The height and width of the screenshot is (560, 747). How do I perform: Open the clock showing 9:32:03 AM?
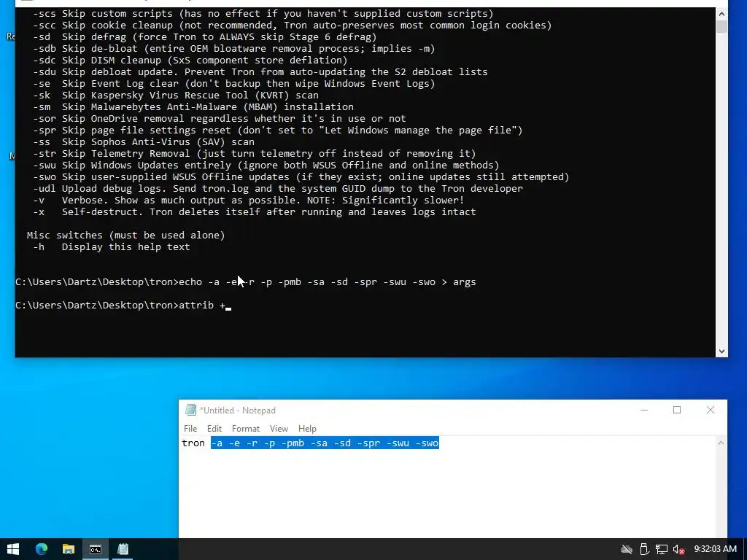716,549
